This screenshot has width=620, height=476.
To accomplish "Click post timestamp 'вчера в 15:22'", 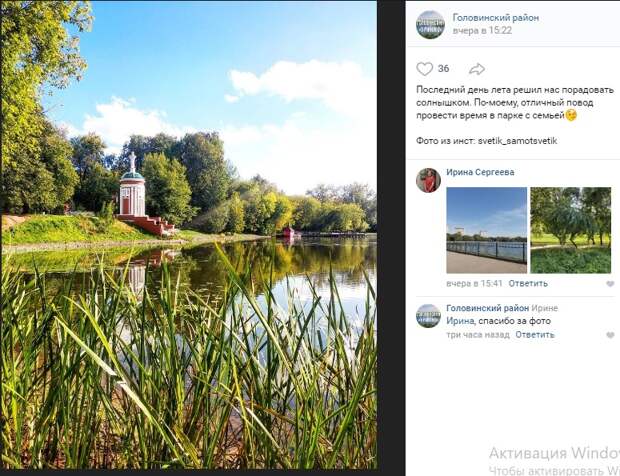I will pos(482,30).
